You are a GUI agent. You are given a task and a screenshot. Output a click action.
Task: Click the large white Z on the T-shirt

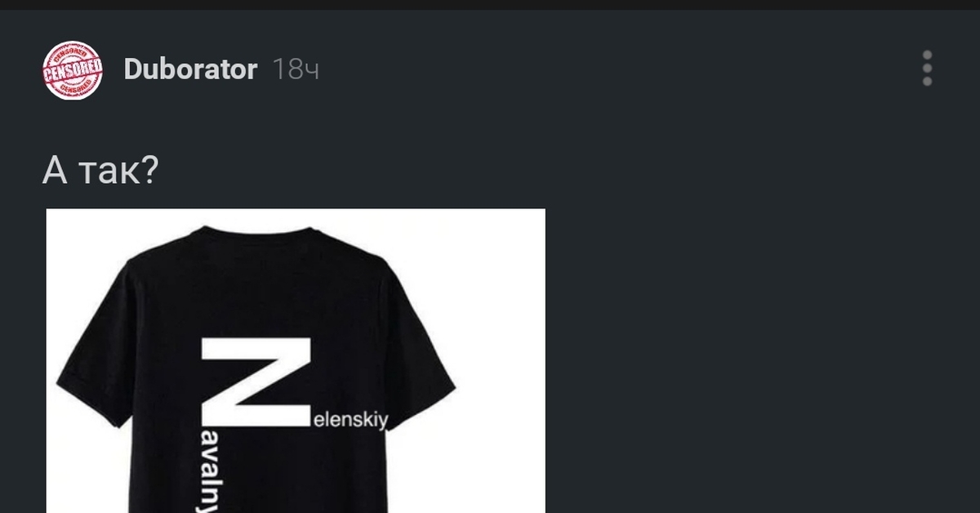click(x=256, y=381)
